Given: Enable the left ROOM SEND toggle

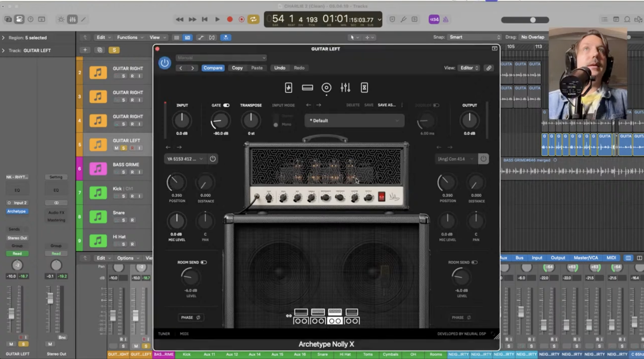Looking at the screenshot, I should 204,262.
